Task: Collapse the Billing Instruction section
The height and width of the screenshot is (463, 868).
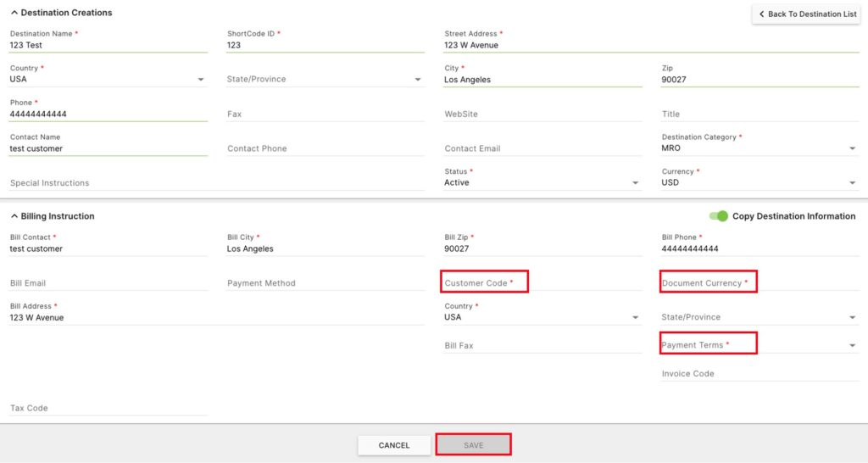Action: pyautogui.click(x=14, y=216)
